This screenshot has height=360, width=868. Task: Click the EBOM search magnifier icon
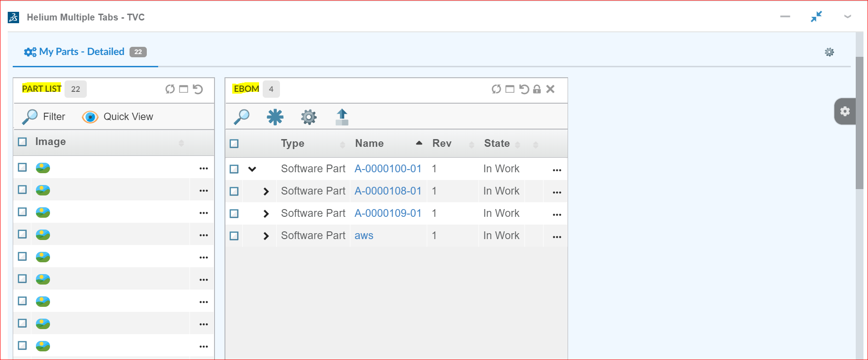pos(241,117)
